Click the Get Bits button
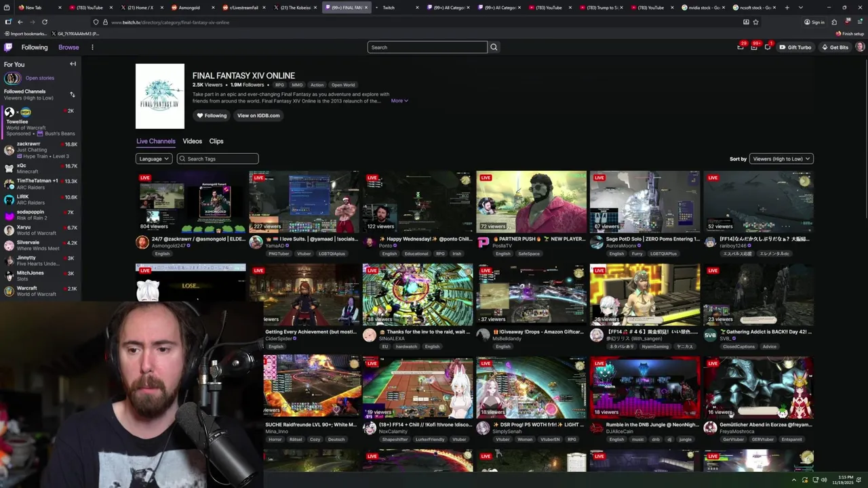 tap(835, 47)
